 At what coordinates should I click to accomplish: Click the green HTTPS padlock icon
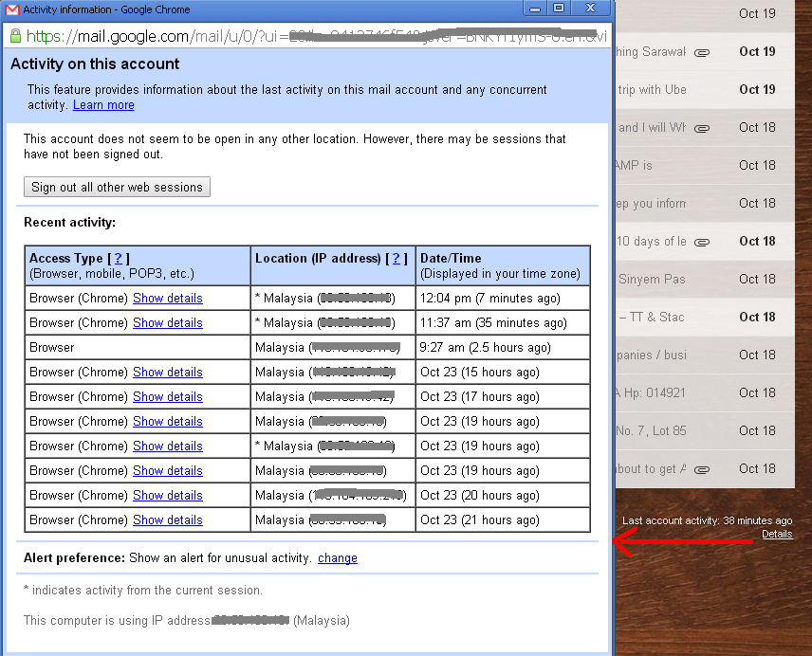[x=15, y=36]
